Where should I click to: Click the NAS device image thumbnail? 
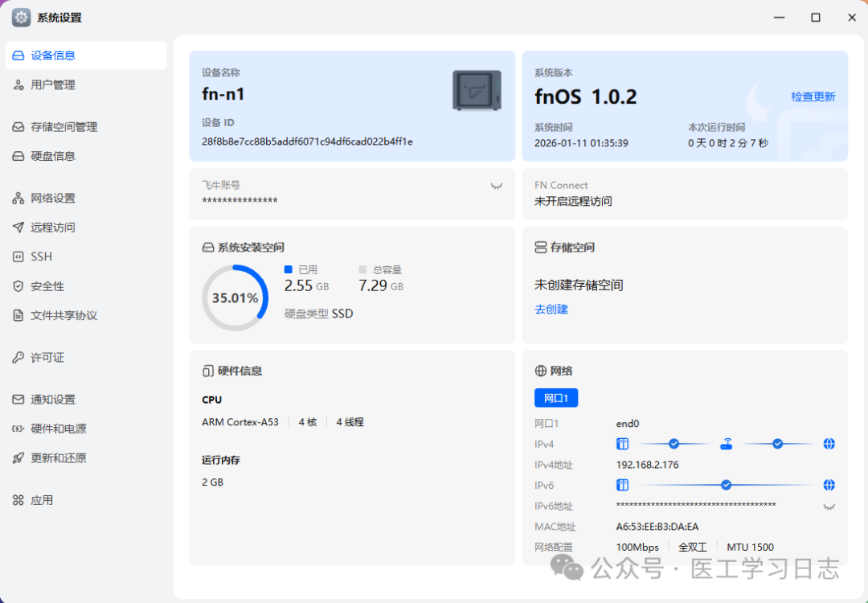coord(477,91)
